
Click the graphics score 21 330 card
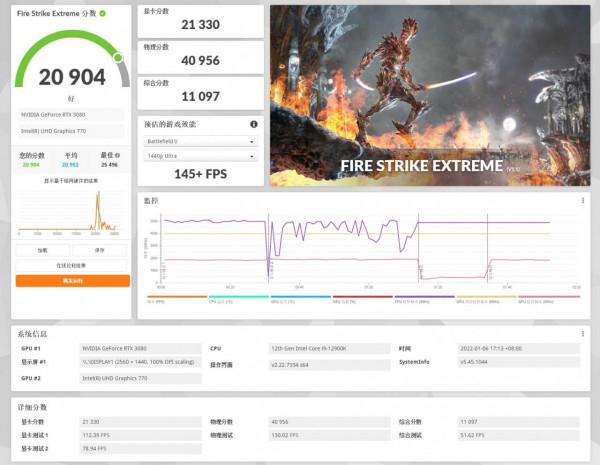pyautogui.click(x=200, y=21)
